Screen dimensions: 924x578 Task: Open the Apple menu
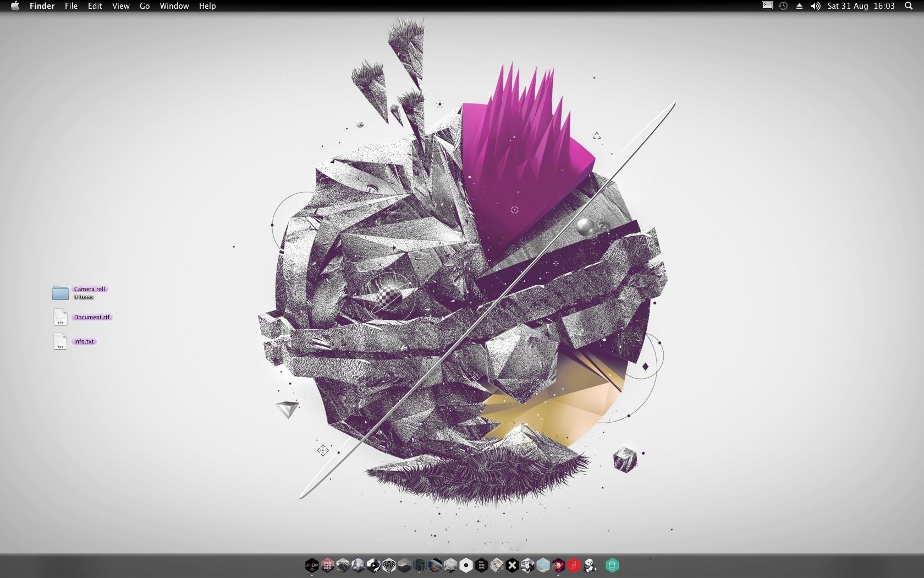(15, 6)
